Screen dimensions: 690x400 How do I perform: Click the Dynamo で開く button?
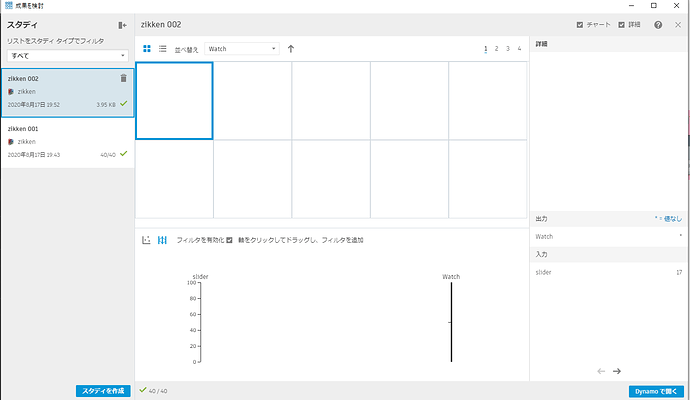point(656,391)
